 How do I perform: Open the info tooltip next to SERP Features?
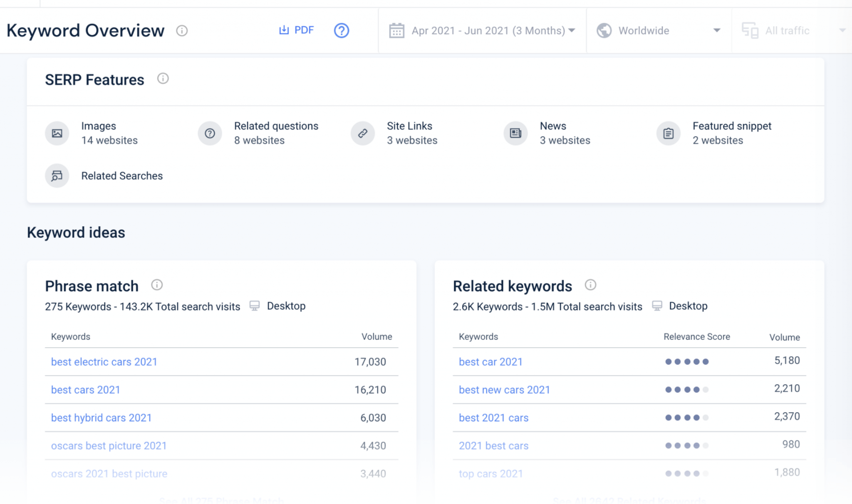coord(163,79)
